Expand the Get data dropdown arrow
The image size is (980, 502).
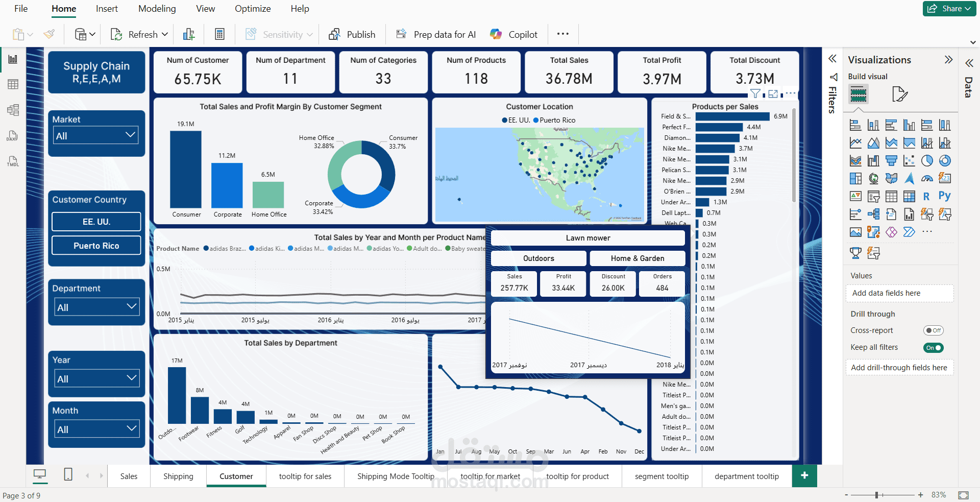pos(92,34)
